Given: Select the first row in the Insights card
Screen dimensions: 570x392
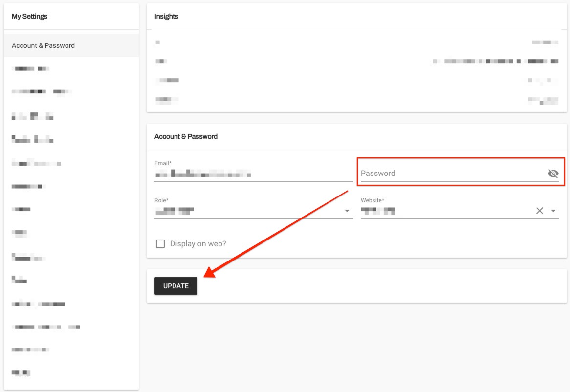Looking at the screenshot, I should (x=356, y=43).
